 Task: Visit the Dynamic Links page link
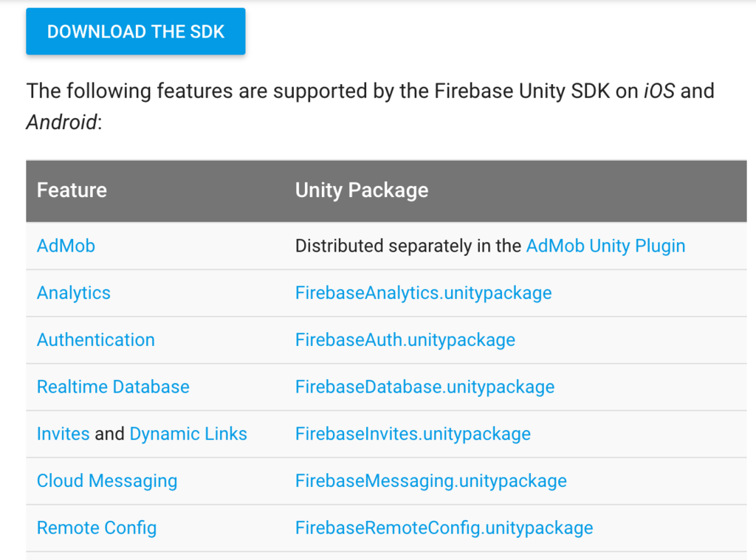188,434
